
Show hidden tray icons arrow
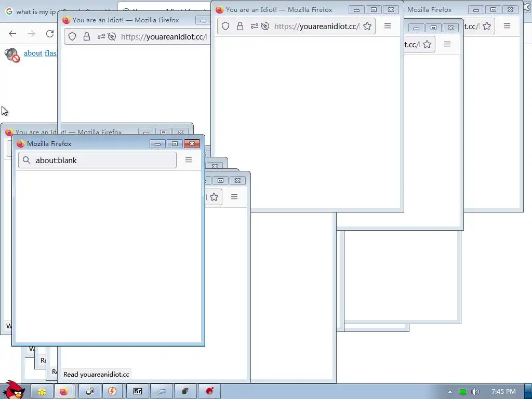coord(450,392)
